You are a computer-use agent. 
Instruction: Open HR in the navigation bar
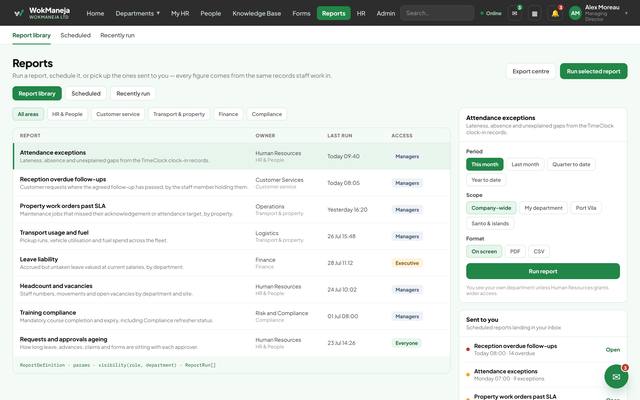[361, 13]
